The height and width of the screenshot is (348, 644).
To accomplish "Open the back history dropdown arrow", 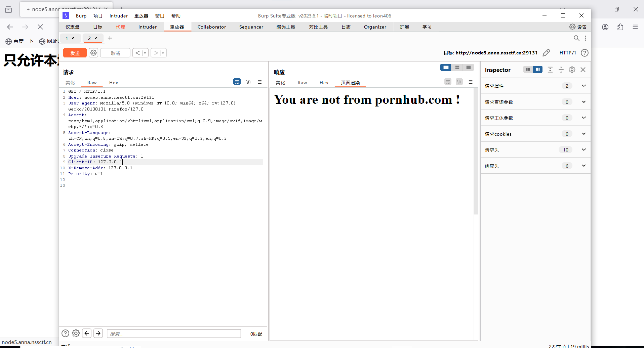I will coord(145,53).
